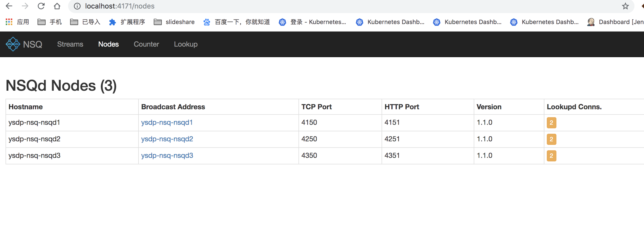
Task: Open the Jenkins Dashboard bookmark
Action: (615, 22)
